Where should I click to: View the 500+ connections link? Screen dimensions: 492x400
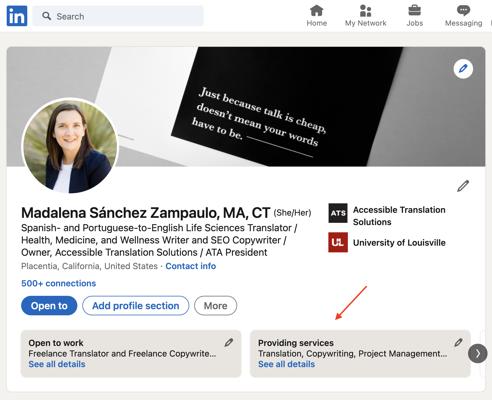coord(59,283)
